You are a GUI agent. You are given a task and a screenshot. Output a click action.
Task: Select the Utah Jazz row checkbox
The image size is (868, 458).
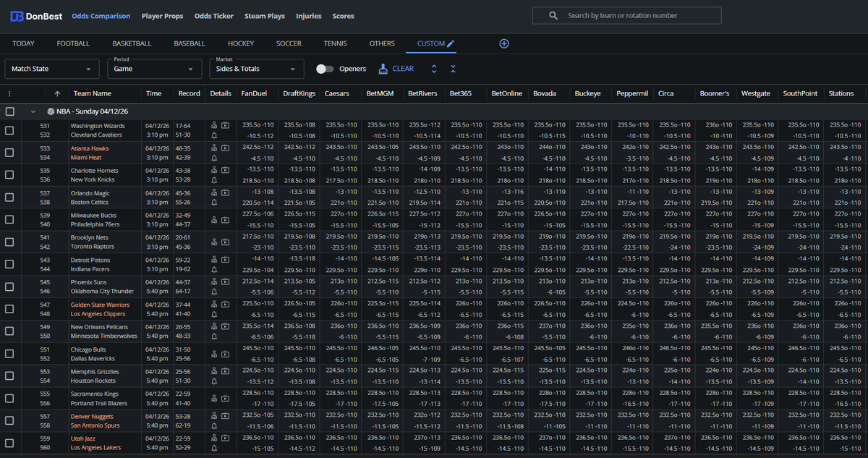pyautogui.click(x=9, y=444)
